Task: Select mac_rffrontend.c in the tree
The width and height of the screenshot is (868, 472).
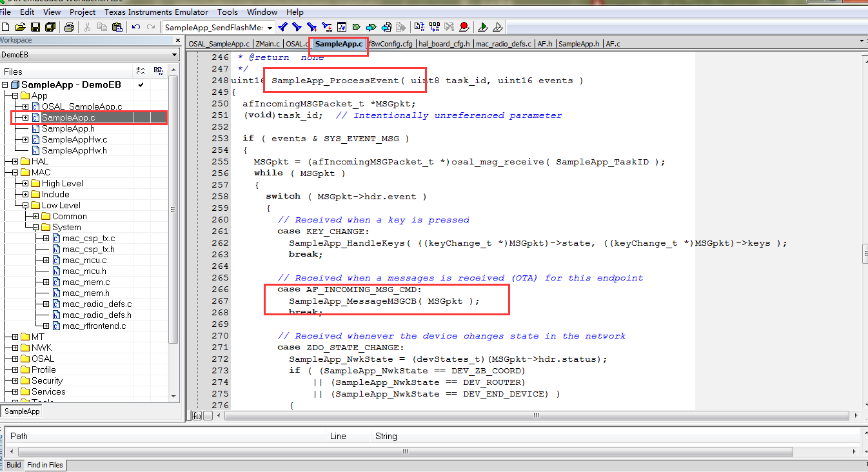Action: (94, 326)
